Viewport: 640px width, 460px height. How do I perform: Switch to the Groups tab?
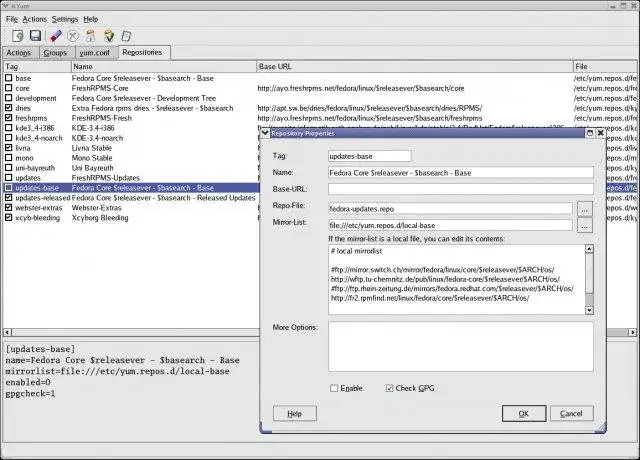coord(55,53)
